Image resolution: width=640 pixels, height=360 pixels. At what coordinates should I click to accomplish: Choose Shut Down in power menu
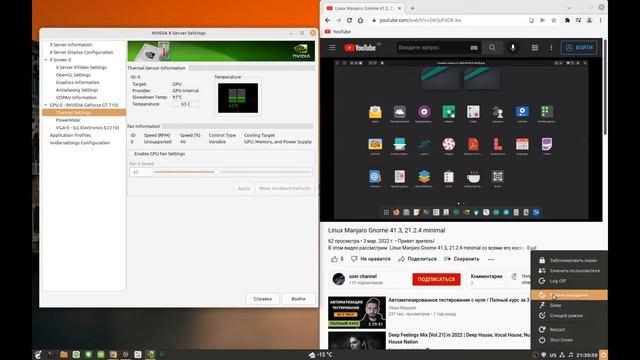click(x=569, y=340)
